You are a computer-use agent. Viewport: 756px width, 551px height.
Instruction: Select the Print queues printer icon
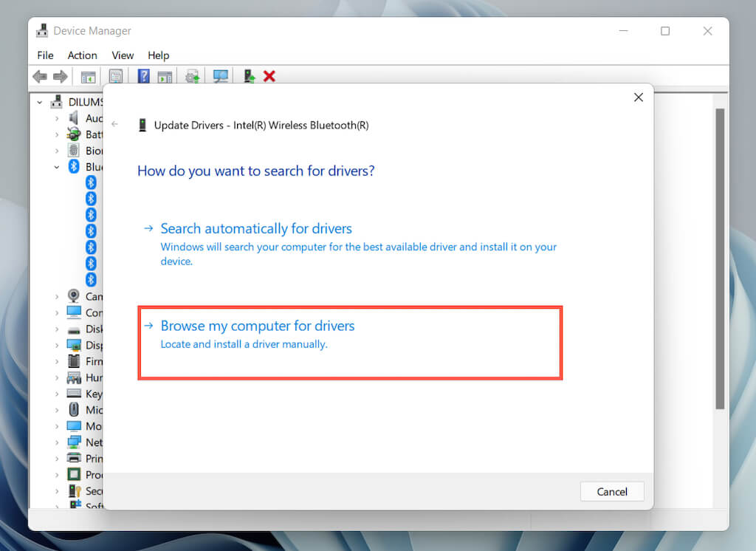[x=74, y=458]
